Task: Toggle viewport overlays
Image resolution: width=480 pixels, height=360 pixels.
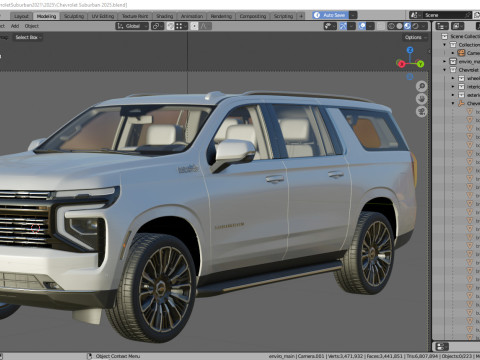Action: click(x=362, y=26)
